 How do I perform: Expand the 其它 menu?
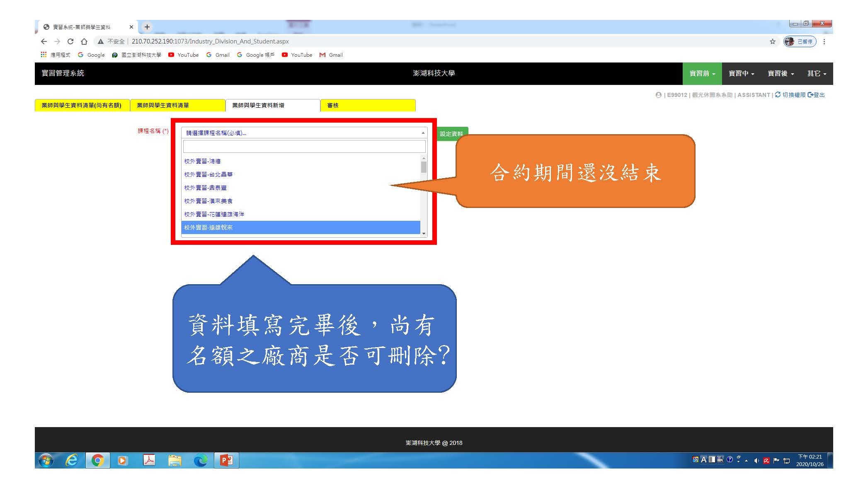coord(817,74)
